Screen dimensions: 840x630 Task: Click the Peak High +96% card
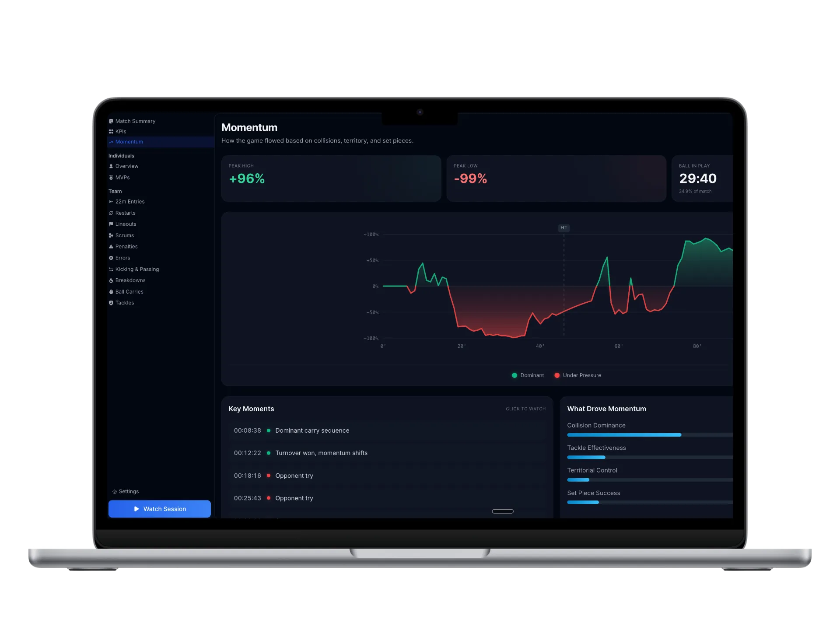point(331,178)
